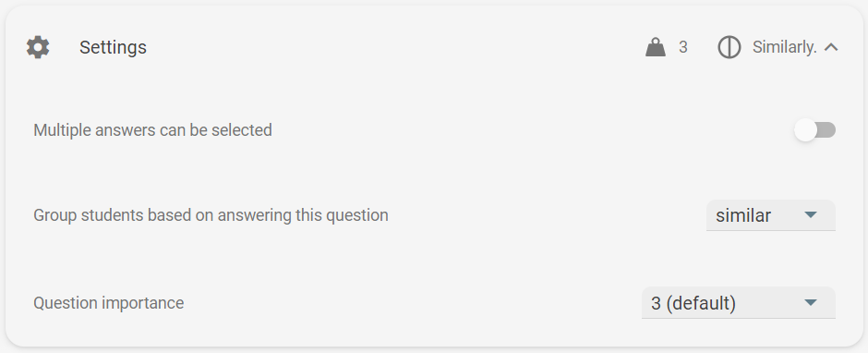Click the weight importance icon
The height and width of the screenshot is (353, 868).
pyautogui.click(x=656, y=47)
